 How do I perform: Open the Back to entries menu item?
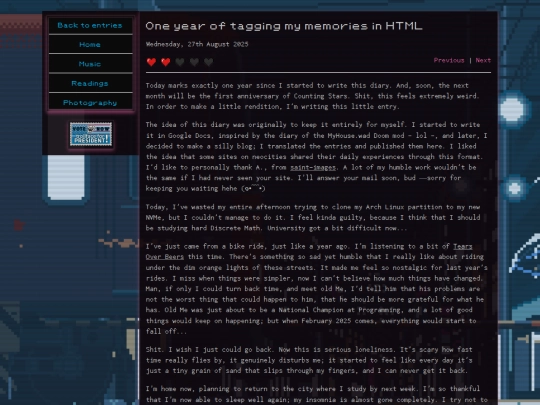(x=90, y=25)
